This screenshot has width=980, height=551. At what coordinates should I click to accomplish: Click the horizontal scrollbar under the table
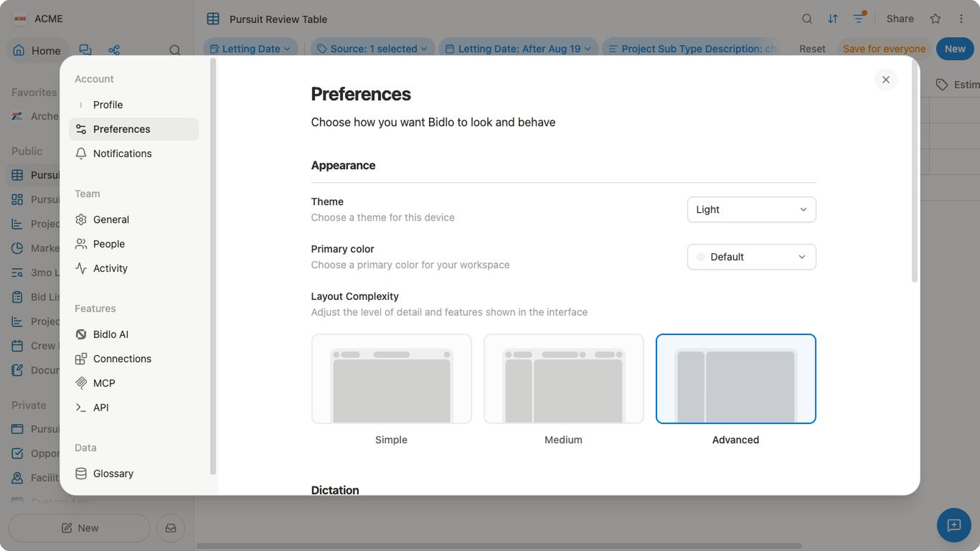499,546
